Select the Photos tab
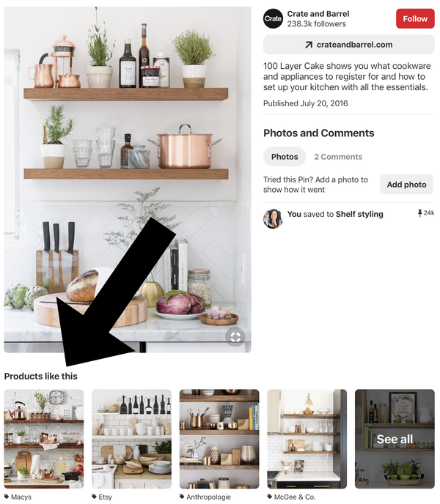Screen dimensions: 440x504 [285, 157]
